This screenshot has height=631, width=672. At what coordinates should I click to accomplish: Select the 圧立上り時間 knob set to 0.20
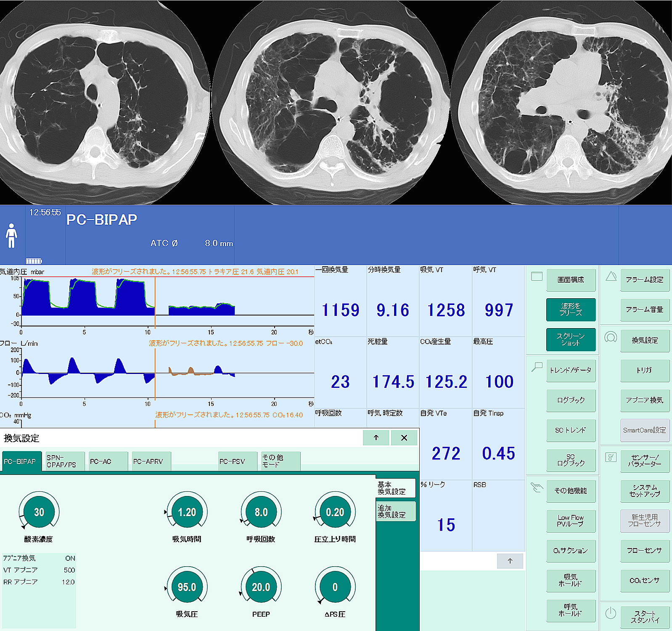coord(335,512)
